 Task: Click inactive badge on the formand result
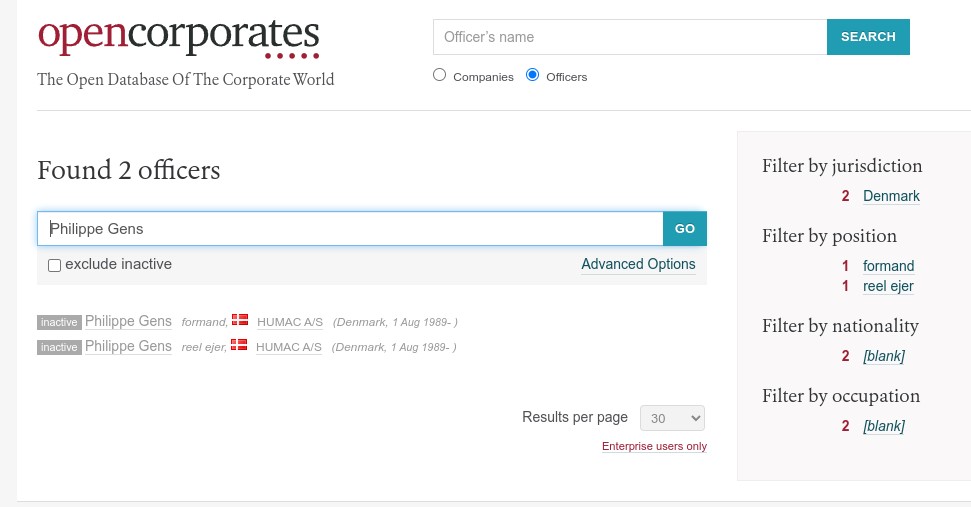click(x=59, y=322)
